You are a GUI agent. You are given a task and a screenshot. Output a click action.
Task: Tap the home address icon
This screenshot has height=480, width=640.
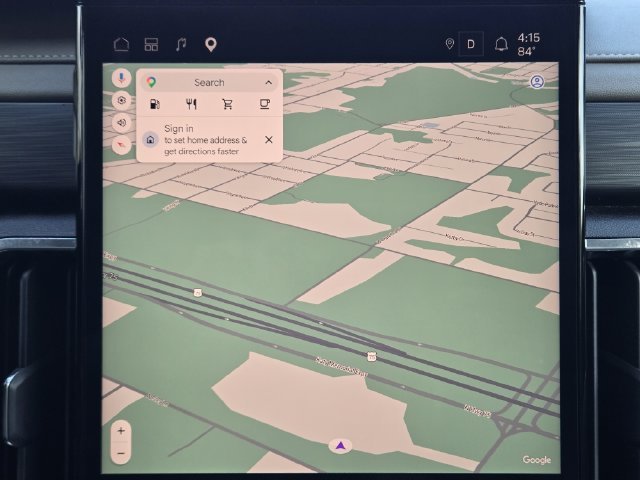coord(150,140)
